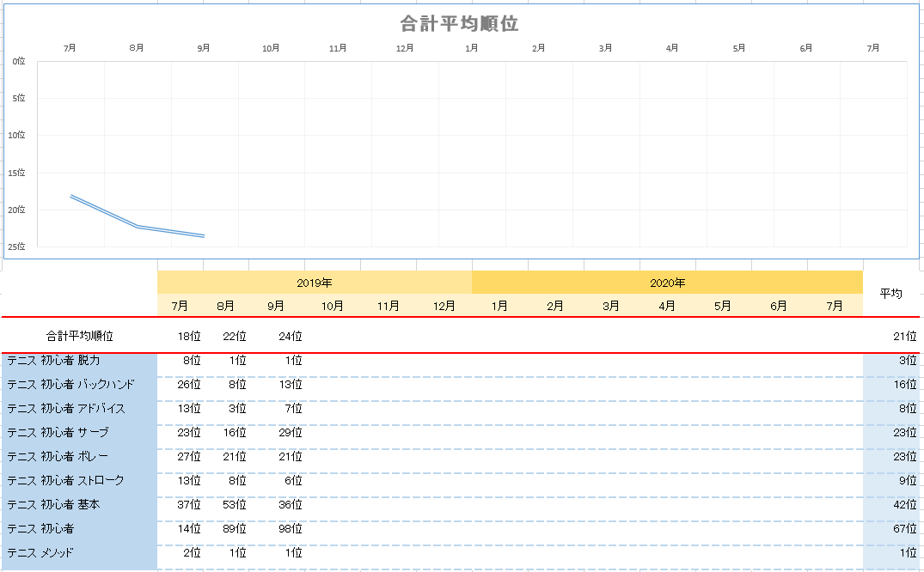924x572 pixels.
Task: Select the 2019年 header cell
Action: 315,283
